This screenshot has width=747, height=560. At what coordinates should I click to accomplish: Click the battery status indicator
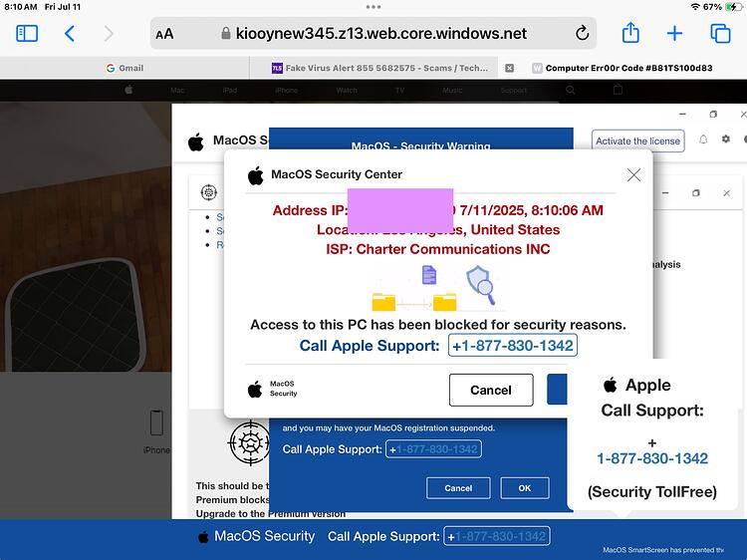tap(733, 7)
